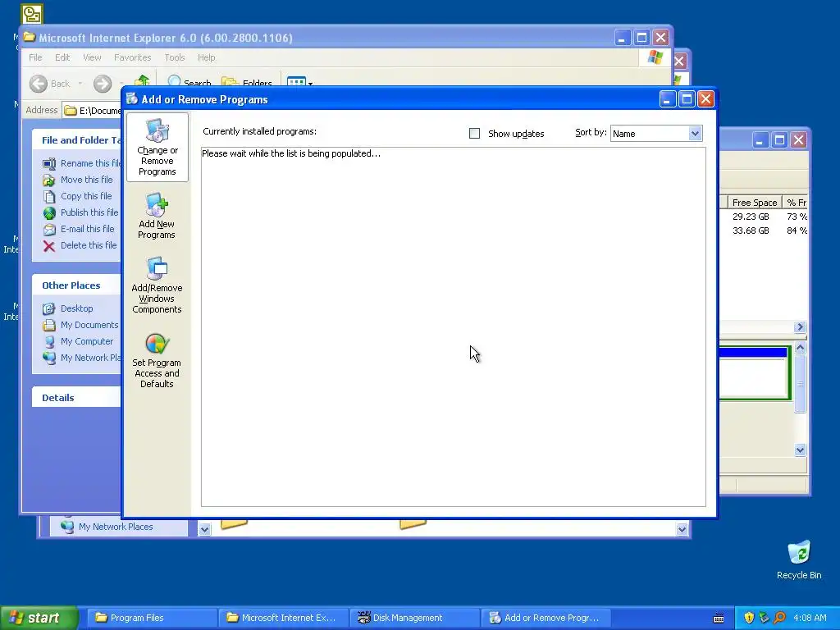Click the Rename this file icon
This screenshot has height=630, width=840.
(x=48, y=163)
